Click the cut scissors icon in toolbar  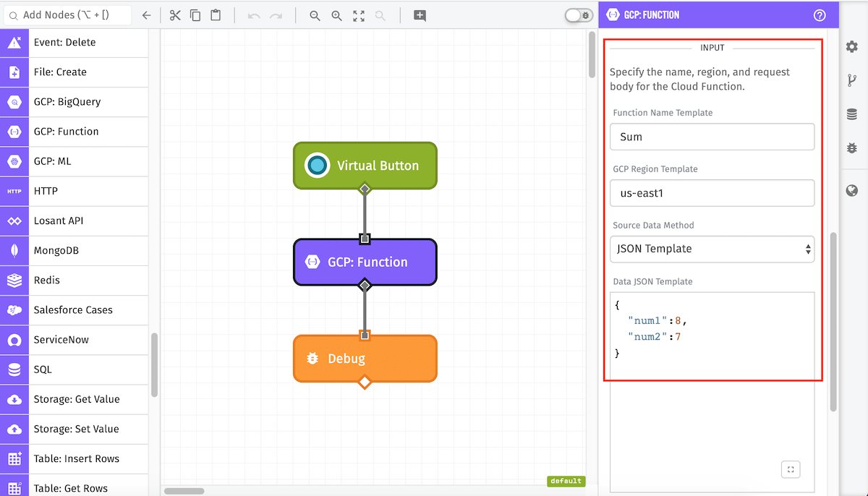(x=175, y=15)
